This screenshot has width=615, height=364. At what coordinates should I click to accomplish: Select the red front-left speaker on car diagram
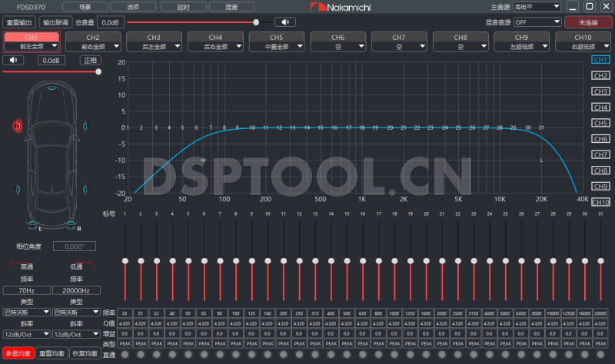tap(17, 125)
